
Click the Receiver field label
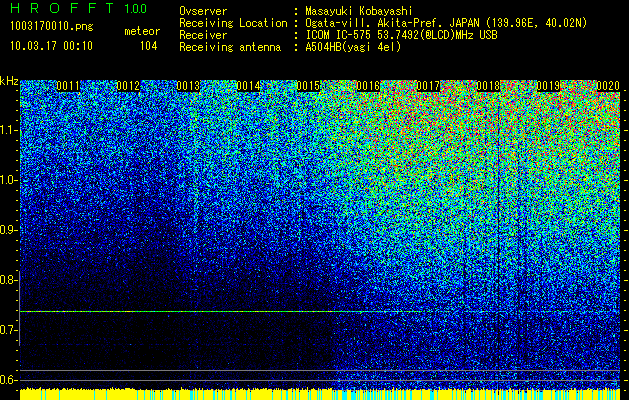[203, 35]
